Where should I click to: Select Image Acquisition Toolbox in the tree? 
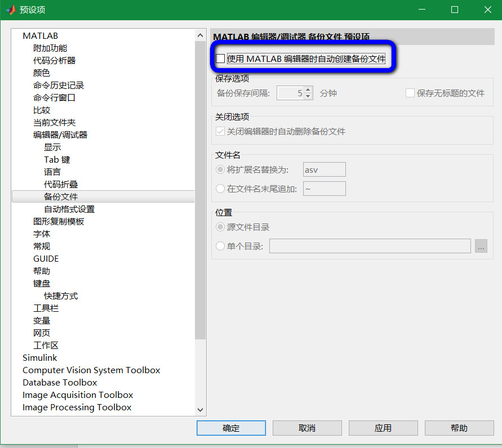pos(78,395)
